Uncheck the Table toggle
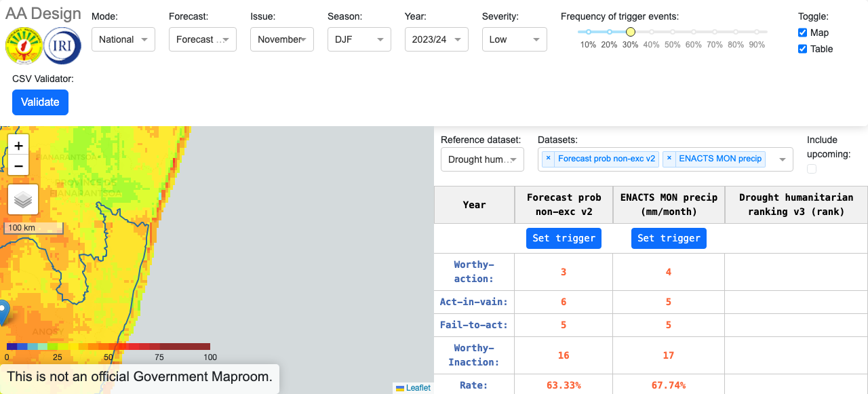The image size is (868, 394). pos(802,48)
